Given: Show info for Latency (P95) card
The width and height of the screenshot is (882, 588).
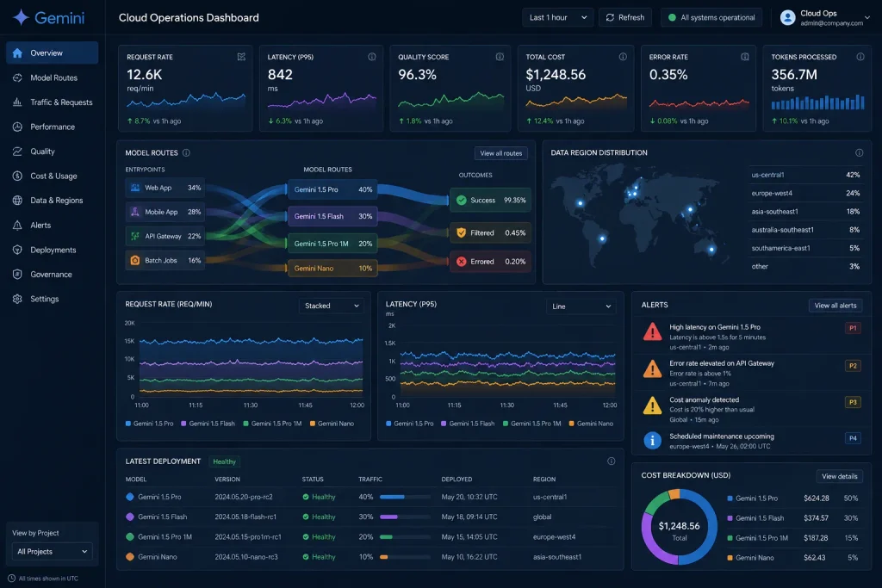Looking at the screenshot, I should coord(372,57).
